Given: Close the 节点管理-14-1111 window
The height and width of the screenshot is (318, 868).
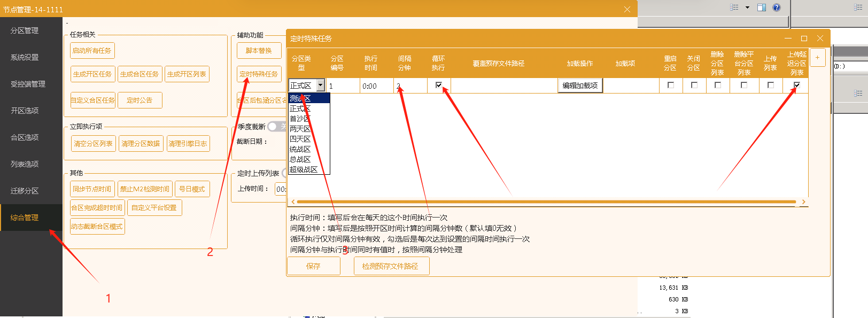Looking at the screenshot, I should point(627,9).
